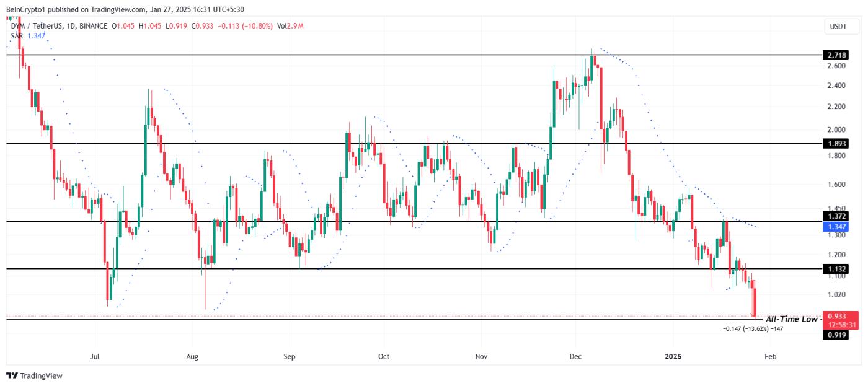Click the 2.400 price axis tick
Image resolution: width=868 pixels, height=386 pixels.
836,86
